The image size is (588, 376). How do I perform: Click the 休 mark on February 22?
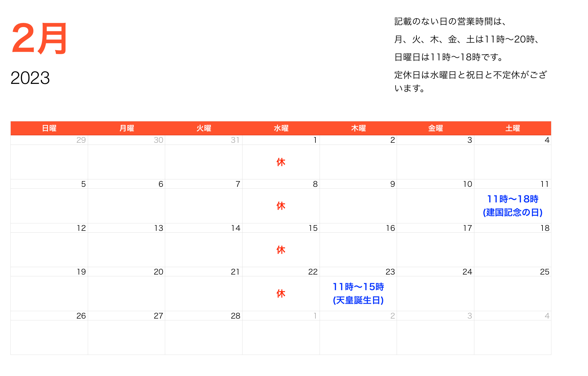tap(281, 294)
